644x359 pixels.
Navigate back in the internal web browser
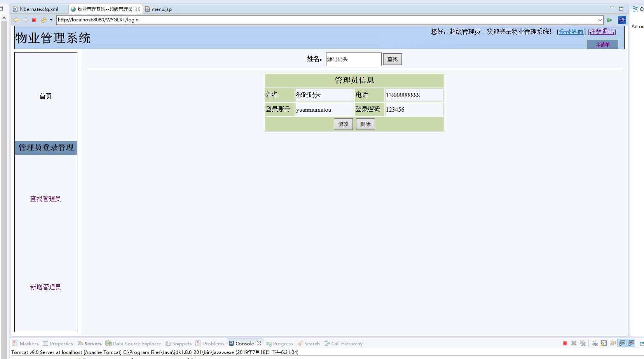click(x=16, y=20)
